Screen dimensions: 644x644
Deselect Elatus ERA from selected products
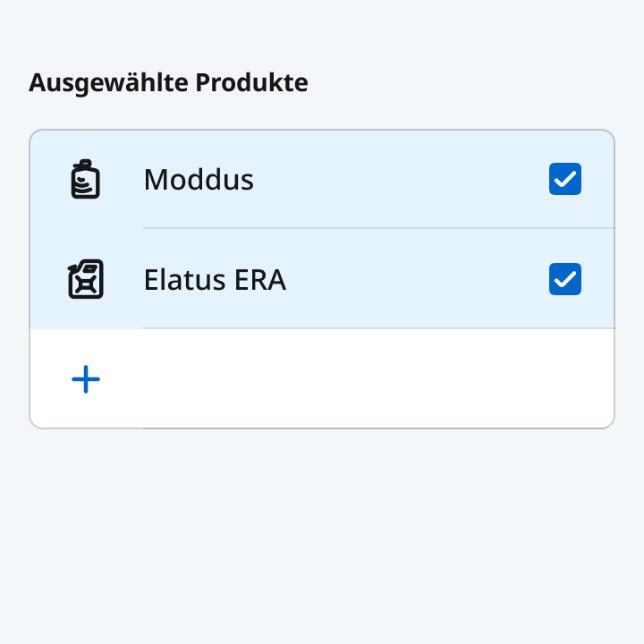pos(565,280)
